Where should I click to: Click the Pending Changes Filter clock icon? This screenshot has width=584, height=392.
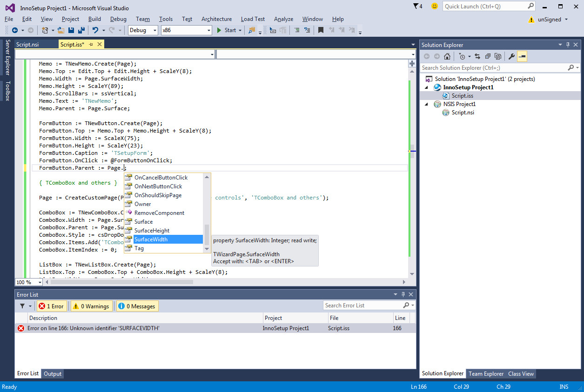[462, 56]
